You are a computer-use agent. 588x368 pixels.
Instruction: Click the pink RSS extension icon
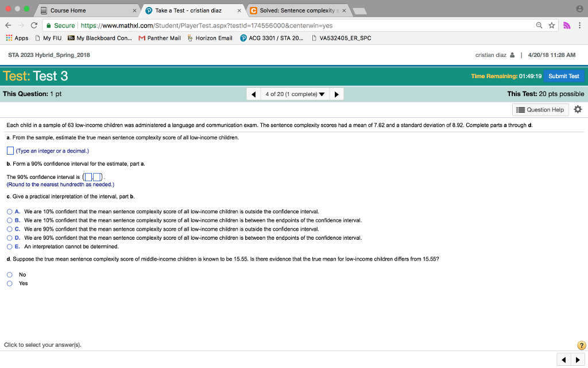[x=567, y=25]
